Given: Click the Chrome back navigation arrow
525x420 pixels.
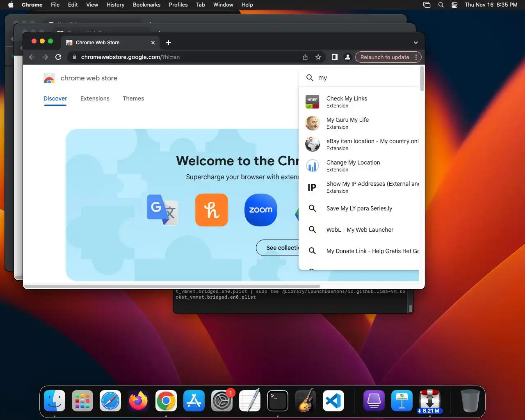Looking at the screenshot, I should tap(32, 57).
